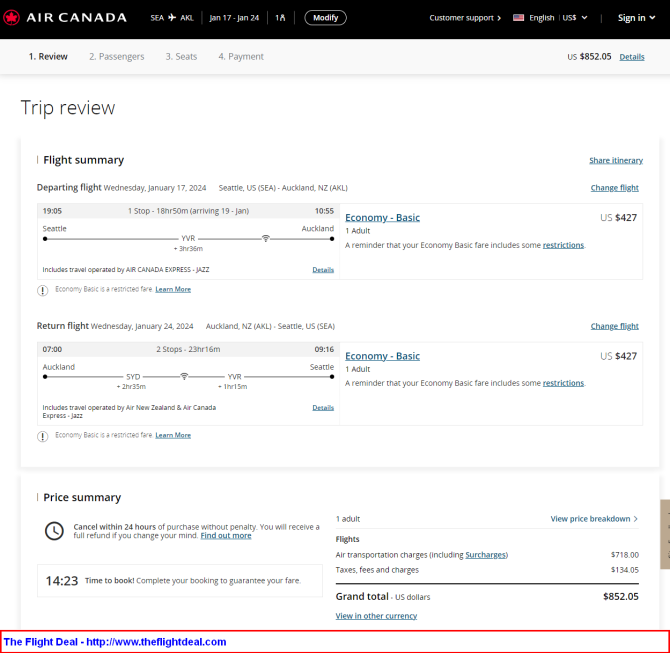
Task: Click the $718.00 air transportation charges value
Action: 625,555
